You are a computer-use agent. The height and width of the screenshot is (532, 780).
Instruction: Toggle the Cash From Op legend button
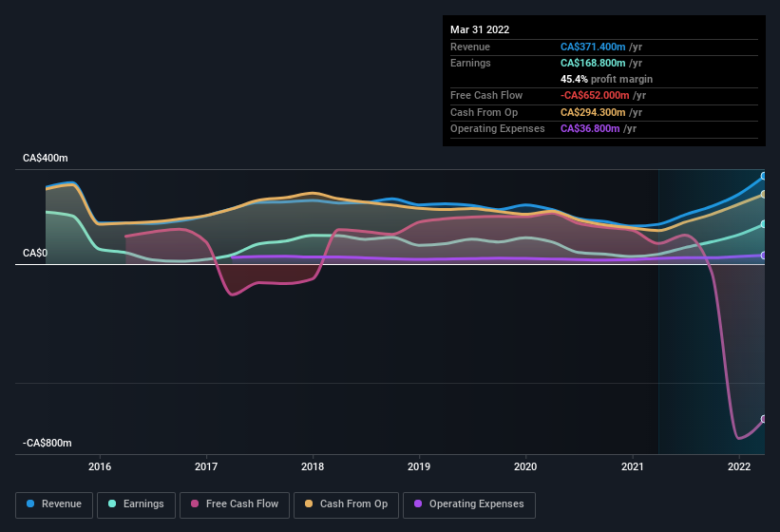(x=346, y=504)
